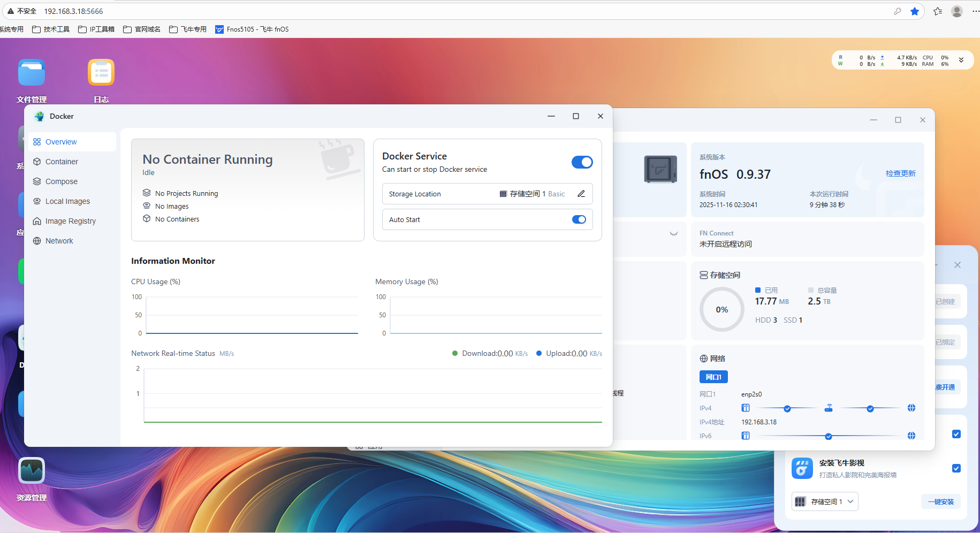Toggle the Docker Service switch off

[582, 162]
